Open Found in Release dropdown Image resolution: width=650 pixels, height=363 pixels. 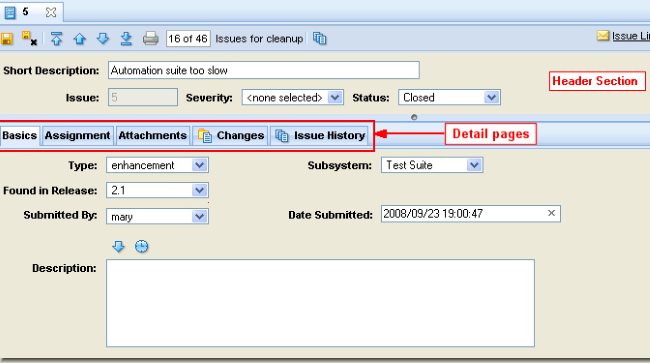[x=158, y=190]
